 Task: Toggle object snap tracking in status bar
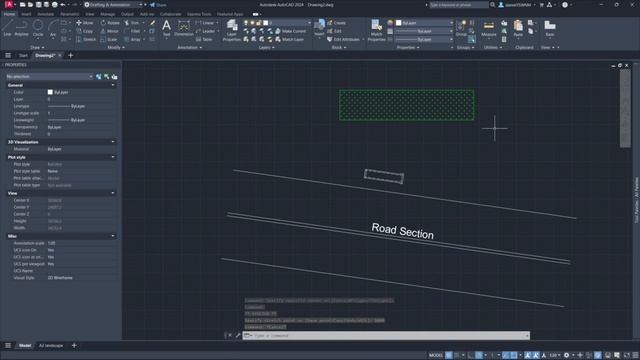pos(506,355)
